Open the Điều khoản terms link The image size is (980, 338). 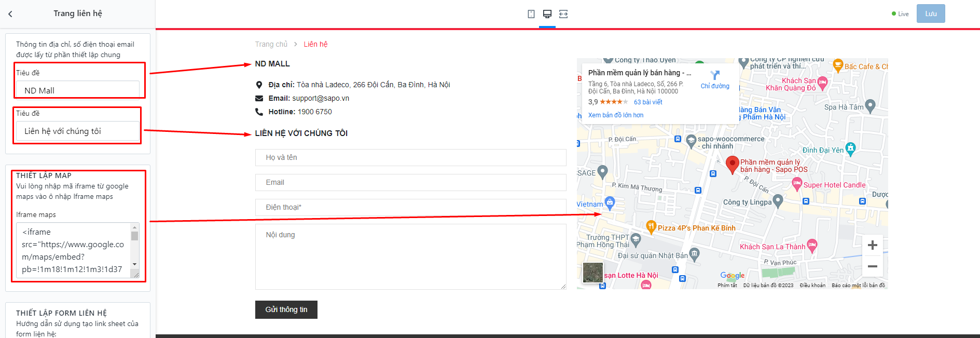[x=812, y=286]
